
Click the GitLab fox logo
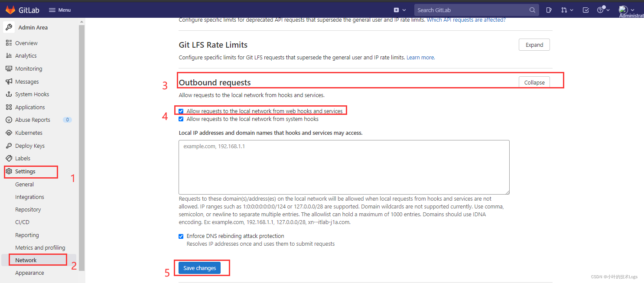click(10, 10)
